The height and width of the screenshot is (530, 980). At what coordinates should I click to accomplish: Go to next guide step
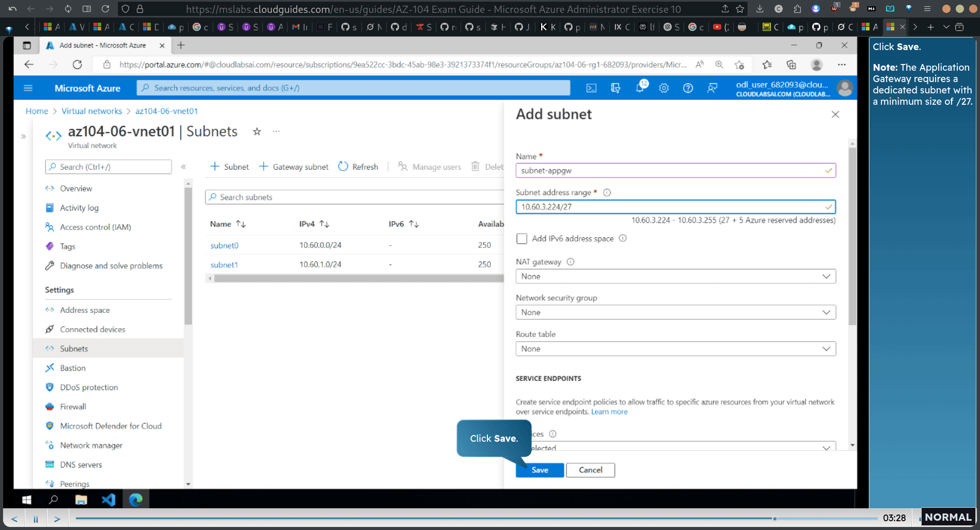(57, 519)
